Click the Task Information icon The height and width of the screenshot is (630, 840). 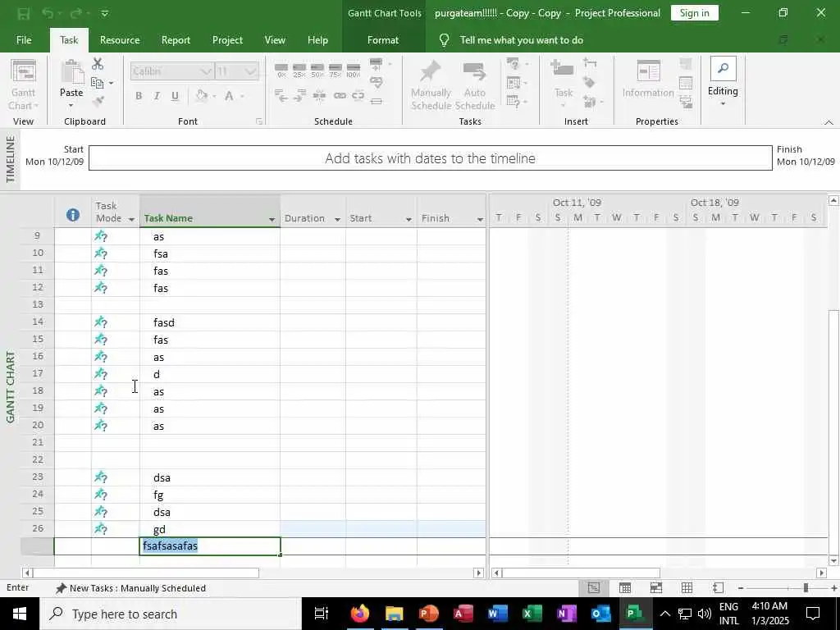648,80
